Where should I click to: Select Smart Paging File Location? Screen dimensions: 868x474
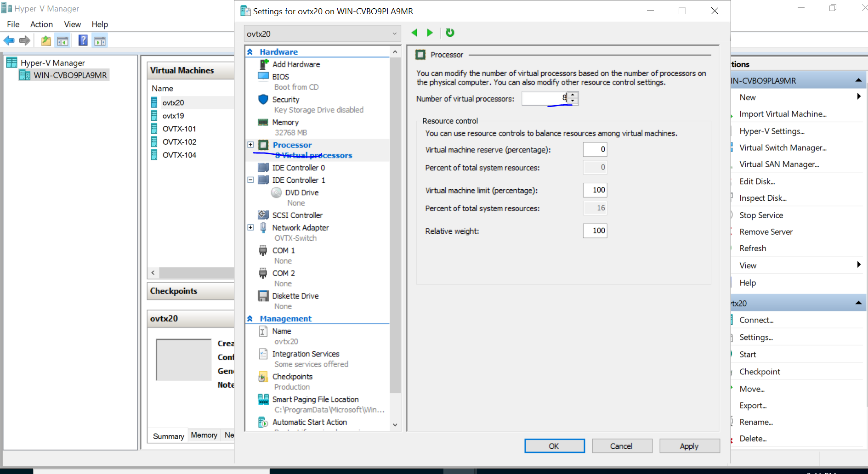pos(315,399)
